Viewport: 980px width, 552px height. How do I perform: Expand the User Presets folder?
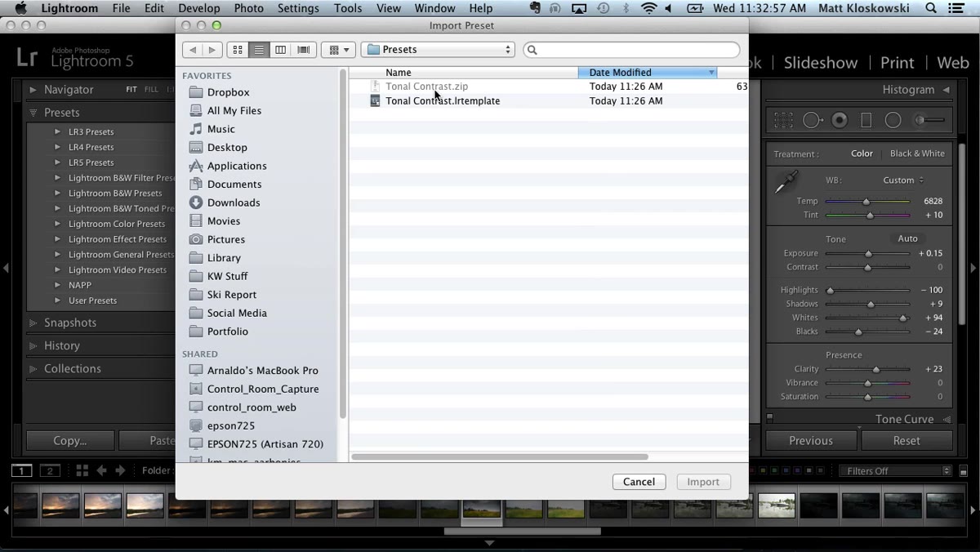pyautogui.click(x=57, y=300)
